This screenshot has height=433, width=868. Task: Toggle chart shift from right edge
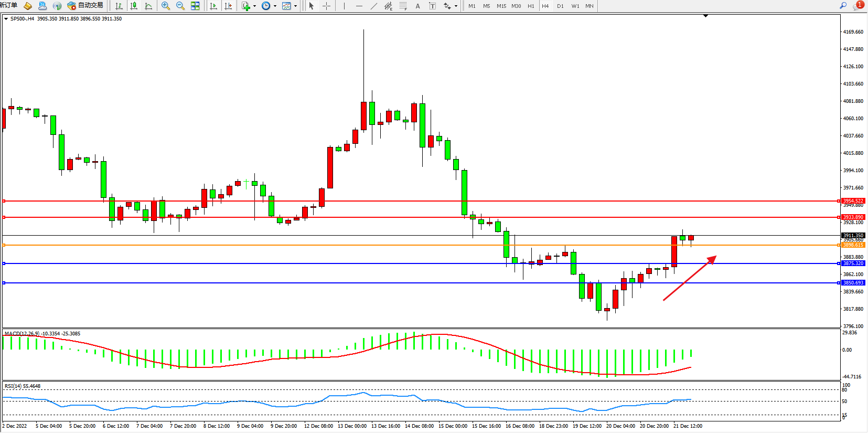pyautogui.click(x=228, y=6)
